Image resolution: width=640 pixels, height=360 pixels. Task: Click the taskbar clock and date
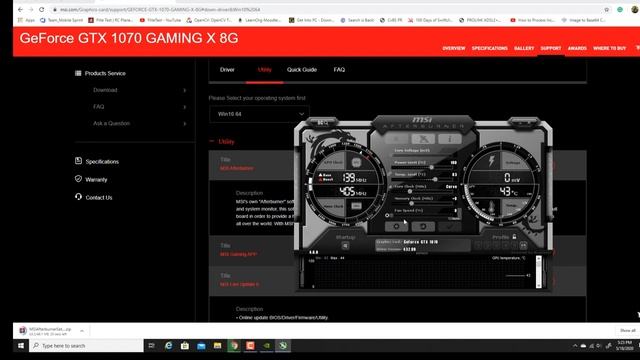[624, 346]
